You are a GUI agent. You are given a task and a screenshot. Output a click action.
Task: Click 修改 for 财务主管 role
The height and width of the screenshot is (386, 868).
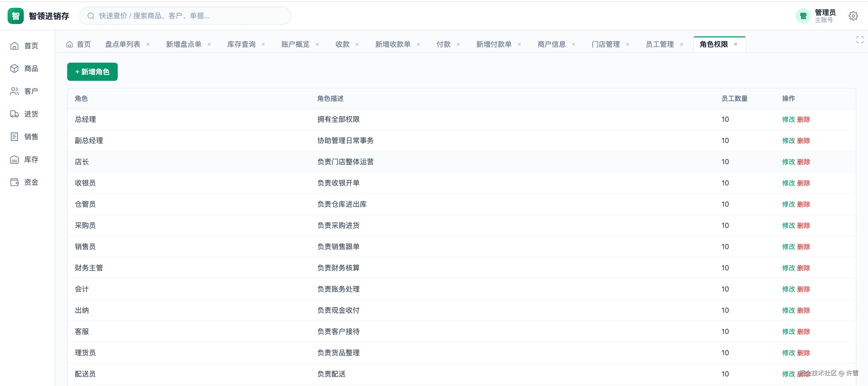click(x=788, y=268)
